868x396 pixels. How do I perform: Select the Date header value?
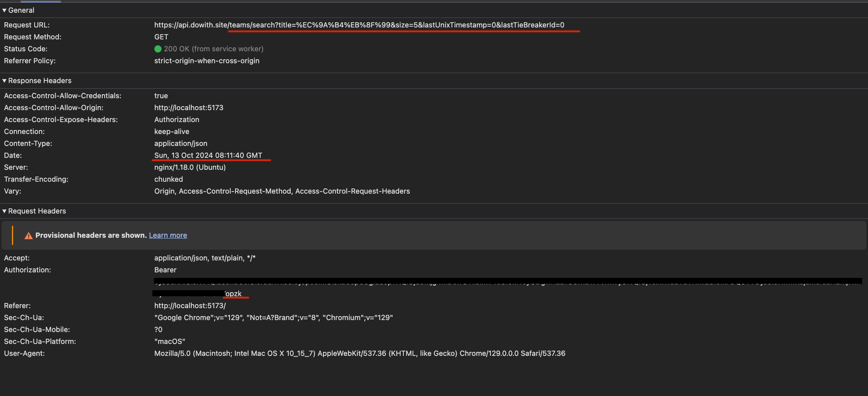208,155
